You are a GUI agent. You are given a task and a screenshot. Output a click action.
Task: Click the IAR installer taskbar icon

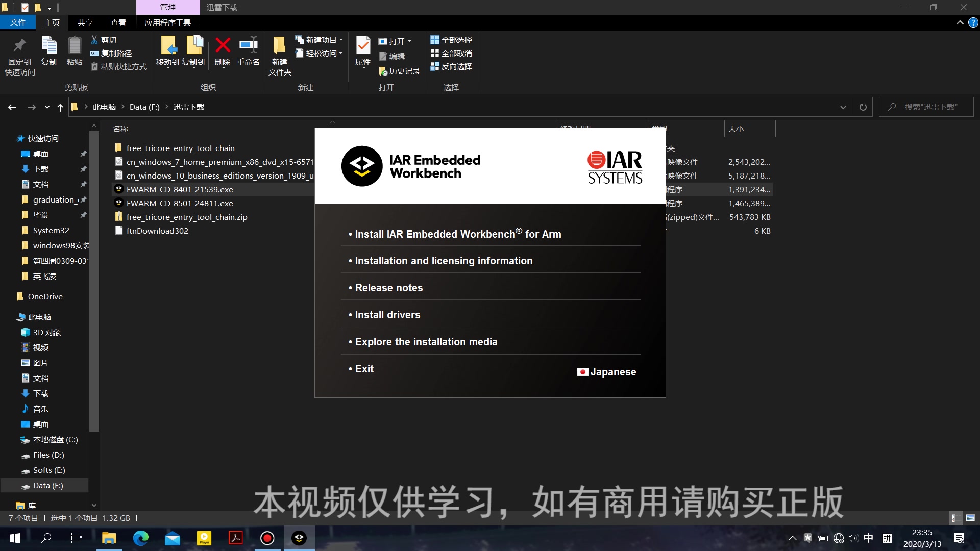[299, 538]
